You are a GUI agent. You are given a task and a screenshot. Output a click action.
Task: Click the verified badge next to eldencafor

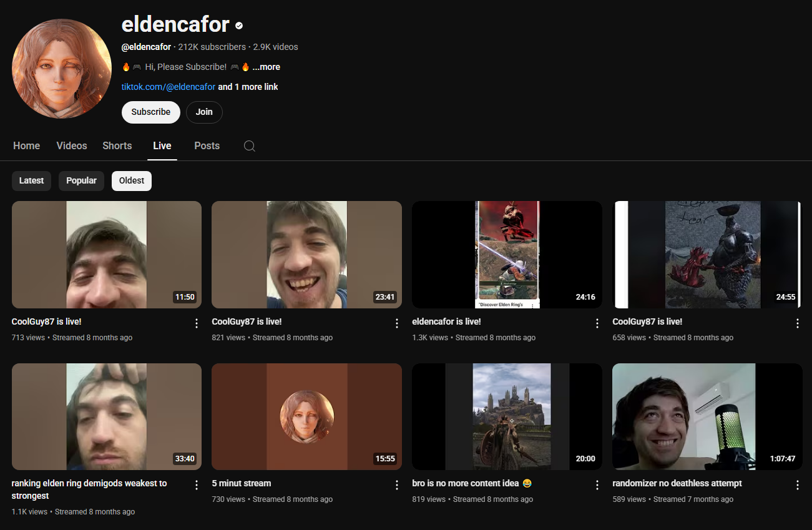coord(239,26)
